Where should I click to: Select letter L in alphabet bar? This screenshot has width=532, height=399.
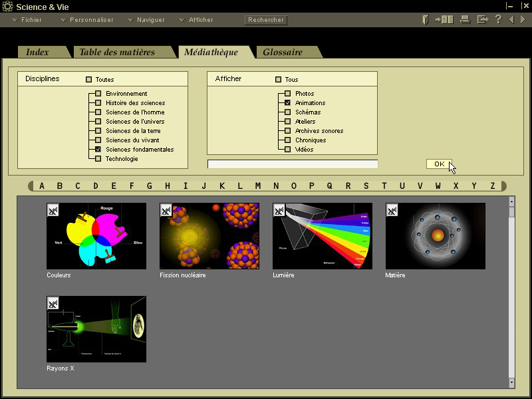coord(240,186)
